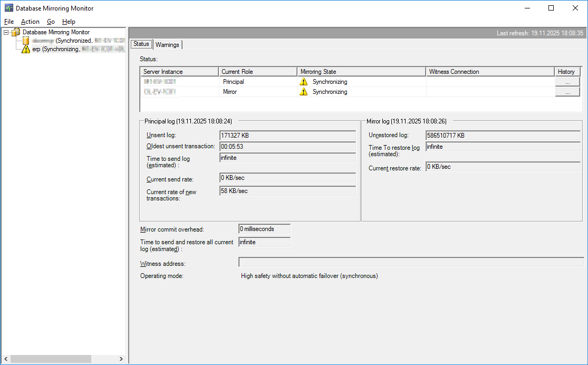Select the Status tab
The width and height of the screenshot is (588, 365).
[x=141, y=44]
